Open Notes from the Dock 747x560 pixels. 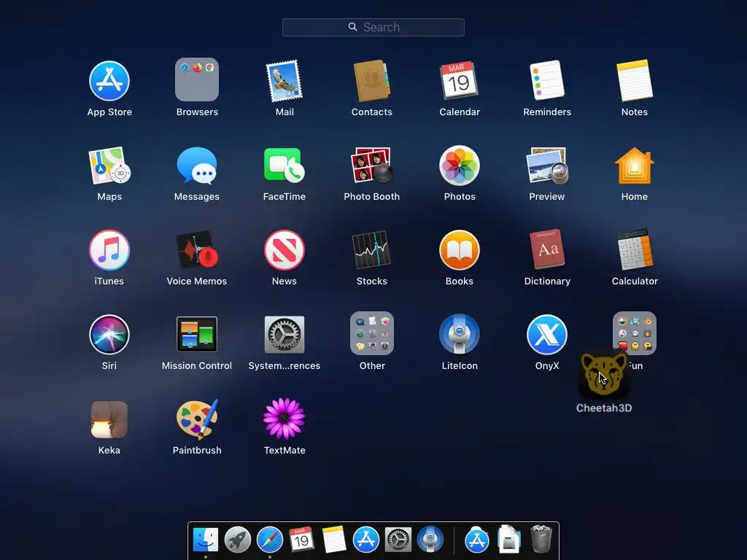333,540
